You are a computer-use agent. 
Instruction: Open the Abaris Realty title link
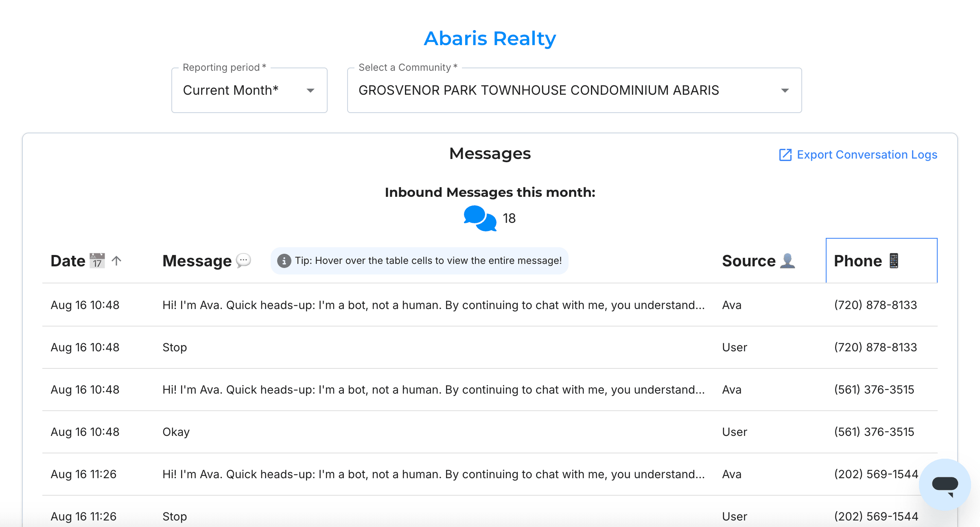tap(490, 39)
